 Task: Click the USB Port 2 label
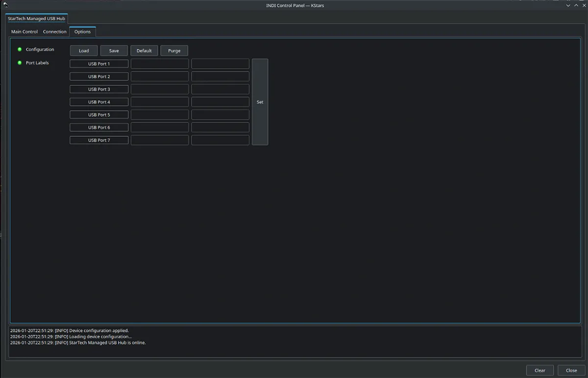coord(99,76)
